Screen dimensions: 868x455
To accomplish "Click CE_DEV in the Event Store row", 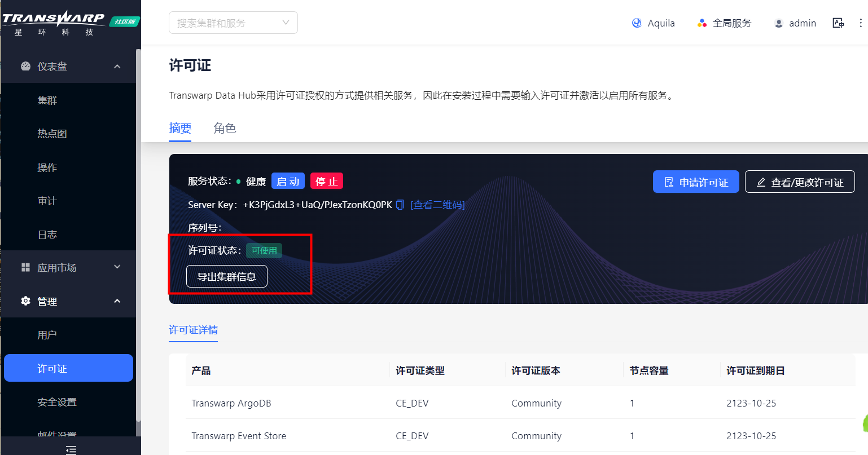I will (x=412, y=436).
